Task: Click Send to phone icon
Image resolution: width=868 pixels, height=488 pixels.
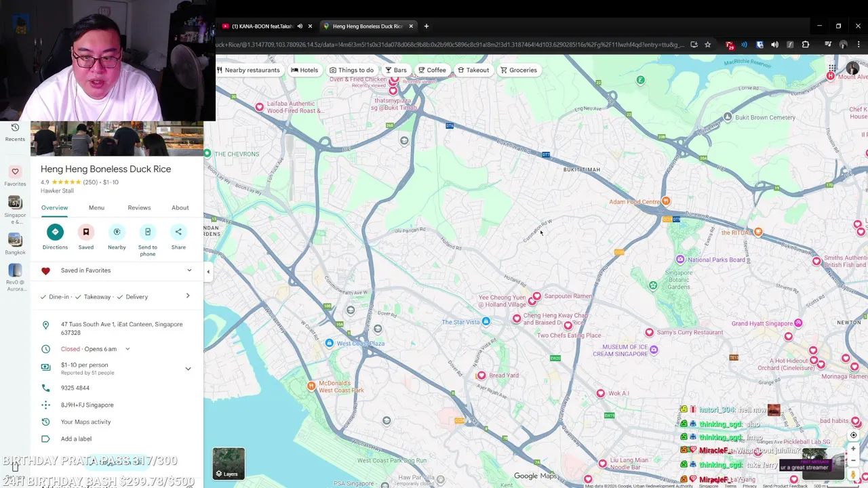Action: click(148, 232)
